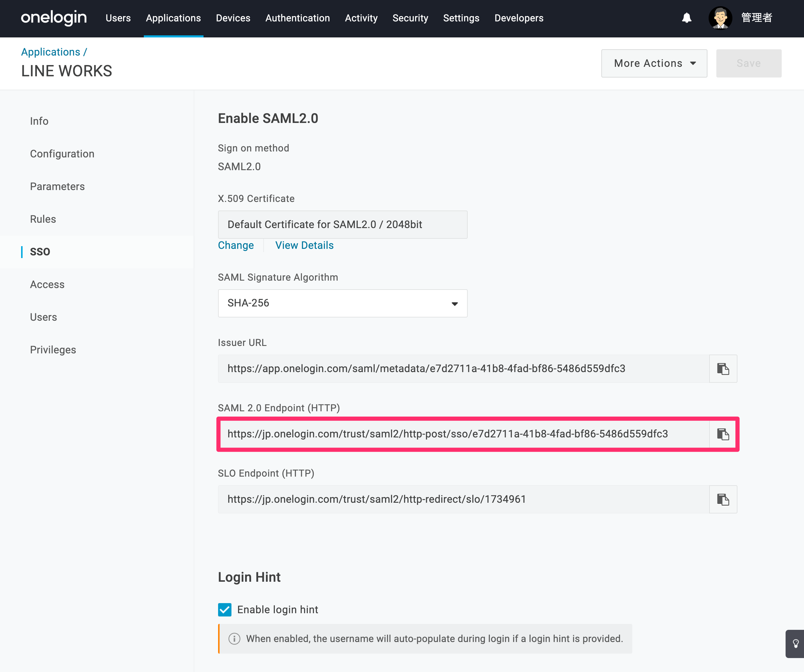Go to the Privileges sidebar tab

(x=53, y=350)
